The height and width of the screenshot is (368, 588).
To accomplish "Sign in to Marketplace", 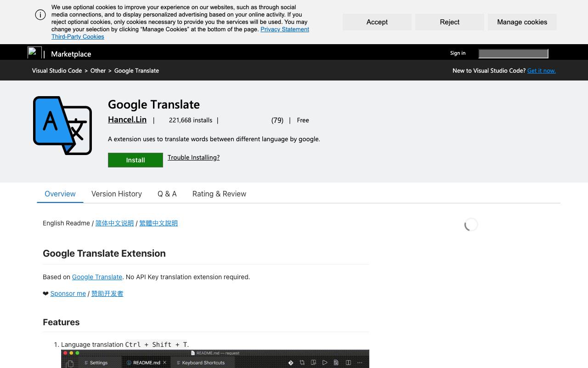I will pos(458,53).
